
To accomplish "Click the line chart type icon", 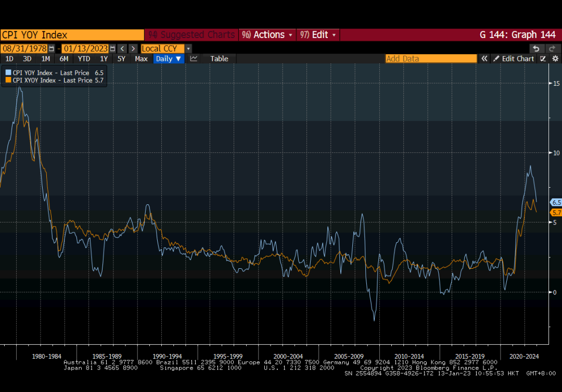I will coord(194,59).
